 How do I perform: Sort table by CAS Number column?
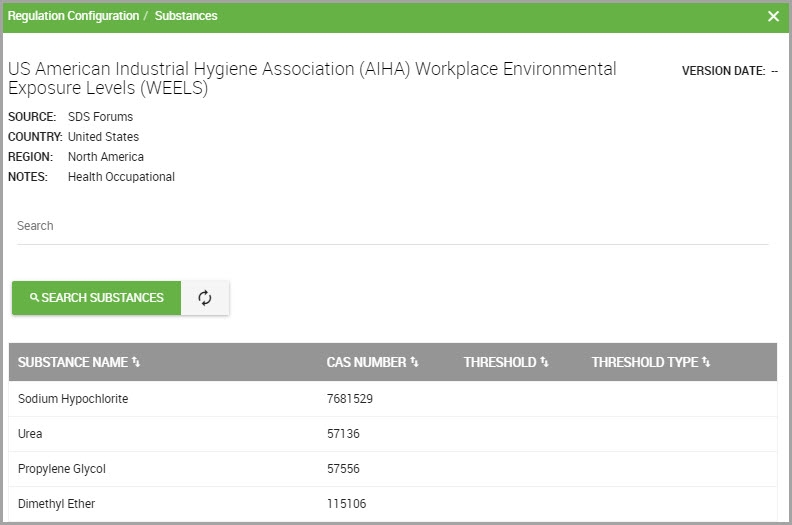point(372,362)
